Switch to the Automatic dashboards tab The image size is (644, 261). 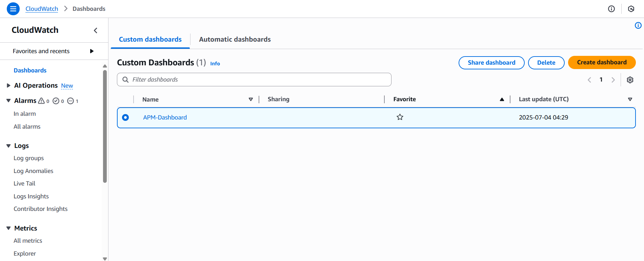(235, 40)
